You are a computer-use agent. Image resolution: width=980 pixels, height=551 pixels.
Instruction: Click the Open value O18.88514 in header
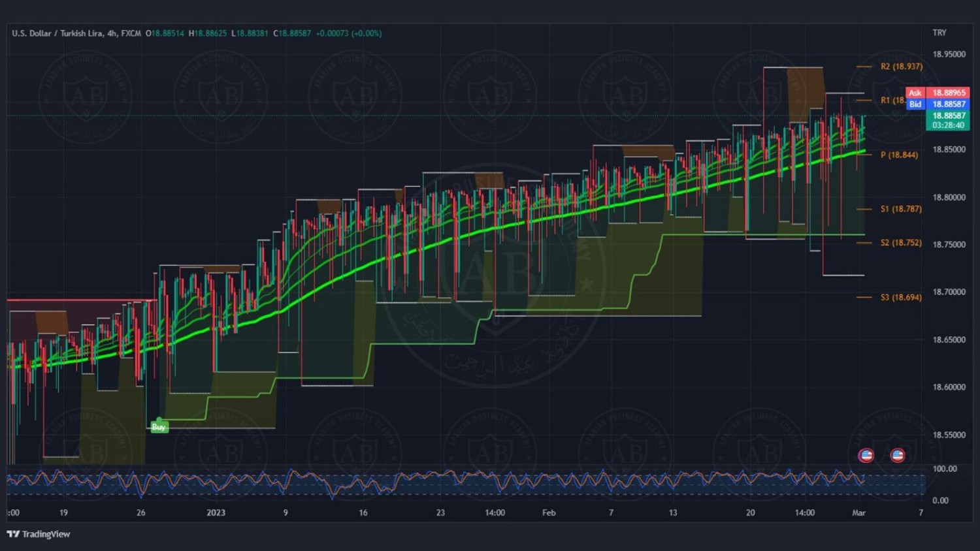click(x=165, y=33)
